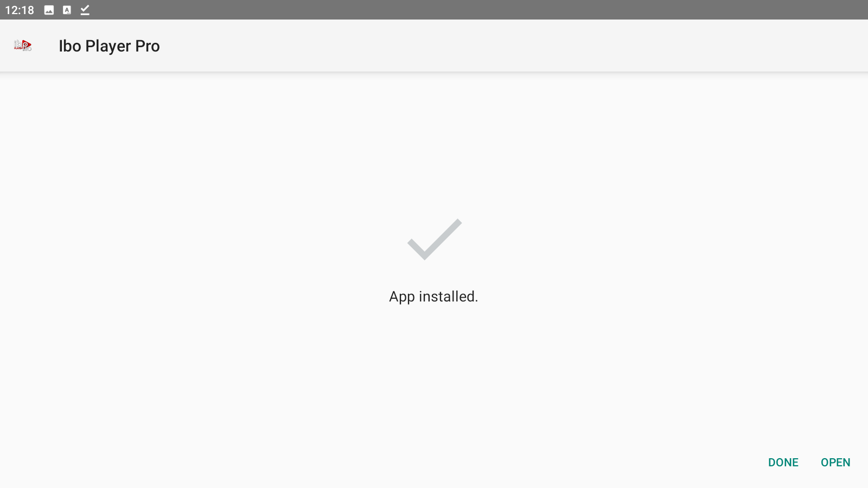
Task: Click the red play-arrow logo beside the title
Action: pyautogui.click(x=23, y=46)
